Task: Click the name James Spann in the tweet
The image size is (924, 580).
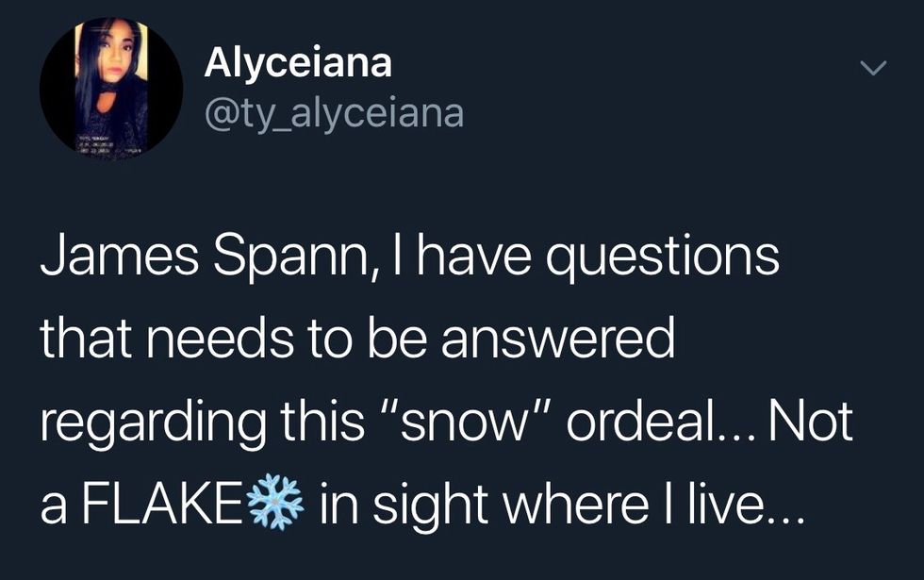Action: (x=202, y=258)
